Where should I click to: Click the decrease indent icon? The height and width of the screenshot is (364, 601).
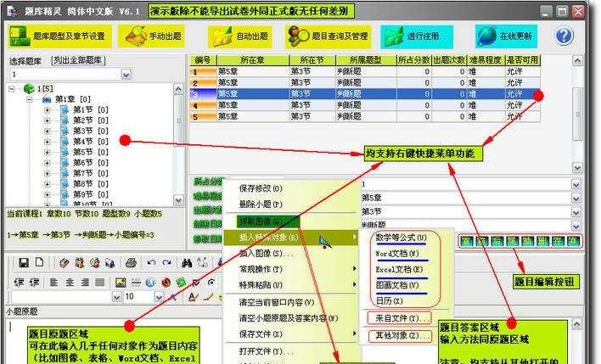click(20, 283)
